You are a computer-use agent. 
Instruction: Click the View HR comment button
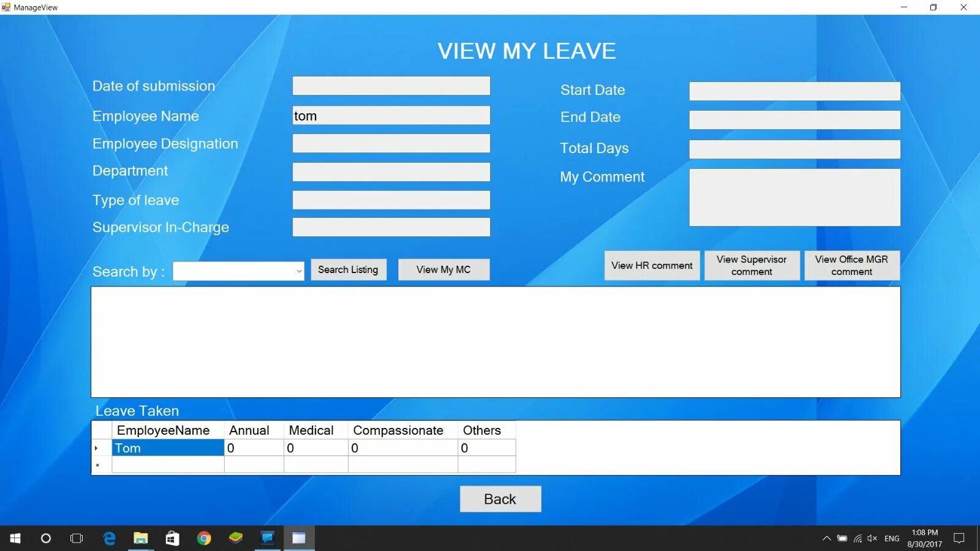point(652,266)
